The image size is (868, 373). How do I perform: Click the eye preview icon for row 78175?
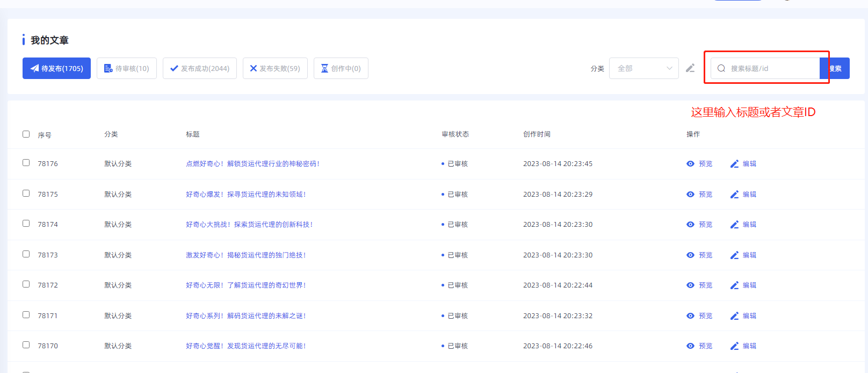[690, 195]
